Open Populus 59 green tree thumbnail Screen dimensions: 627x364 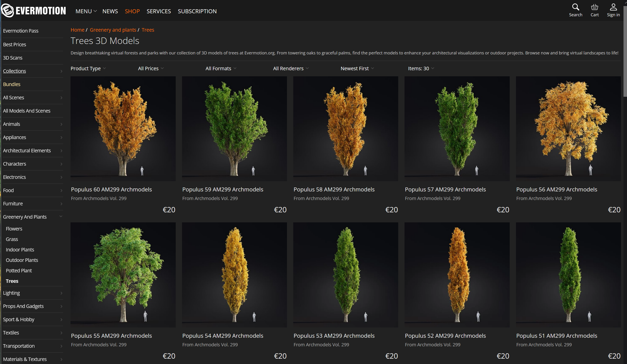[x=234, y=129]
